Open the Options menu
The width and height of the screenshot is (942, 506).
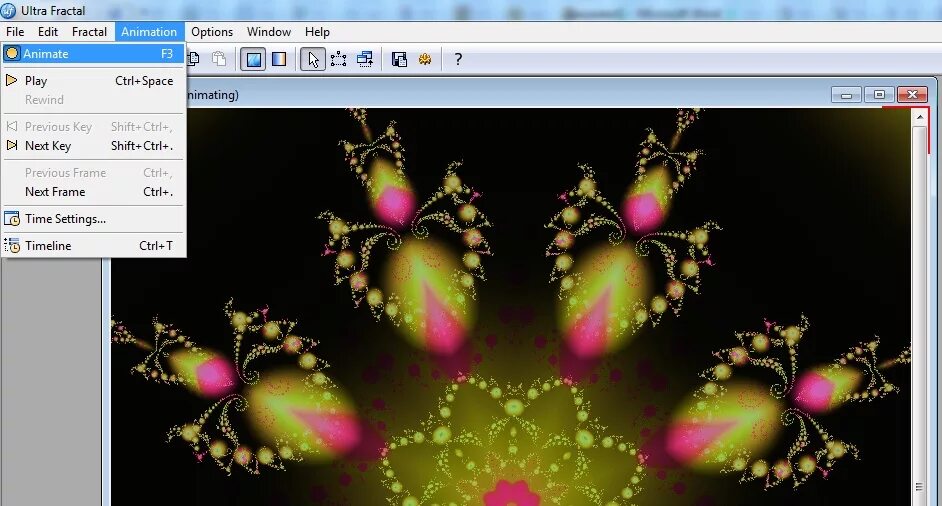pyautogui.click(x=212, y=32)
